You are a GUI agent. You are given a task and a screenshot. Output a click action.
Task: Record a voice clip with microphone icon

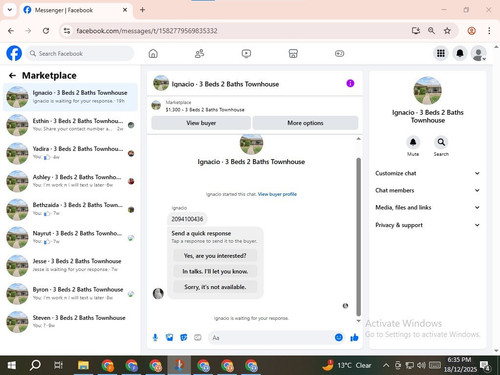coord(155,338)
